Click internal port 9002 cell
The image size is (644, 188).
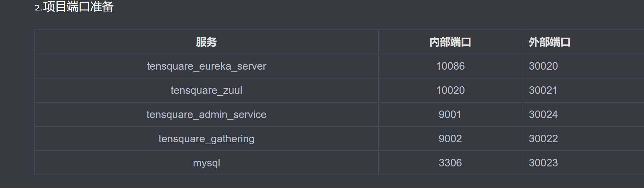[450, 139]
